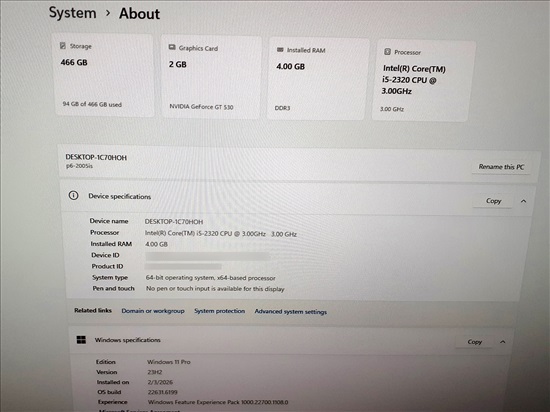
Task: Copy the Device specifications
Action: tap(493, 201)
